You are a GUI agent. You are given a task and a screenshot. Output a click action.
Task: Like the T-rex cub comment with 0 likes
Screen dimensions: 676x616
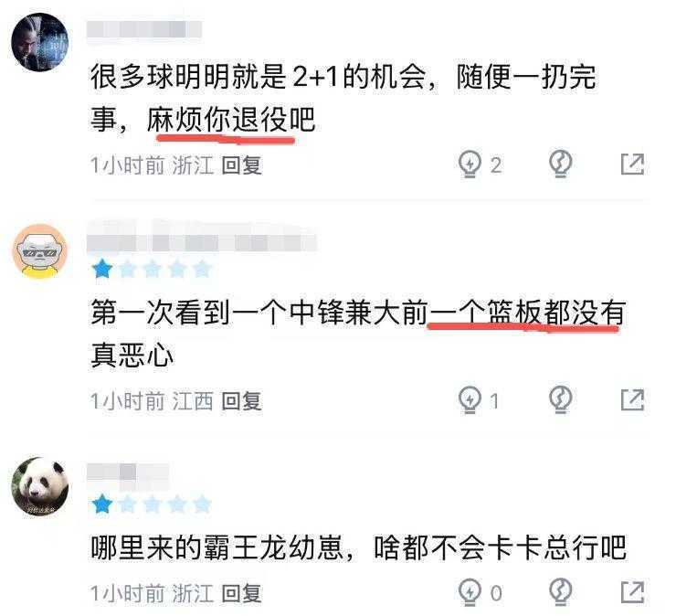pyautogui.click(x=470, y=592)
